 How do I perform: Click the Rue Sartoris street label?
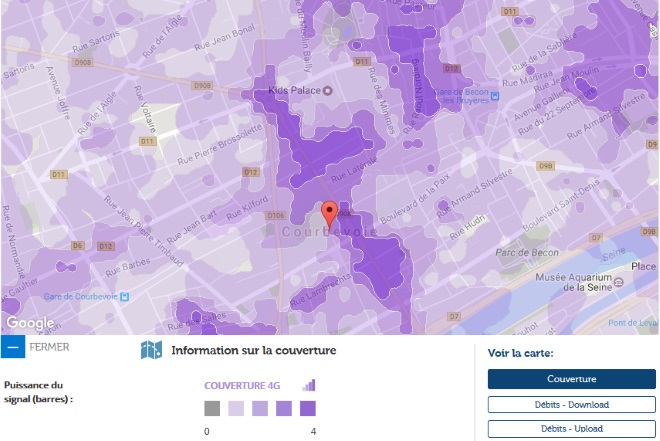(x=96, y=41)
